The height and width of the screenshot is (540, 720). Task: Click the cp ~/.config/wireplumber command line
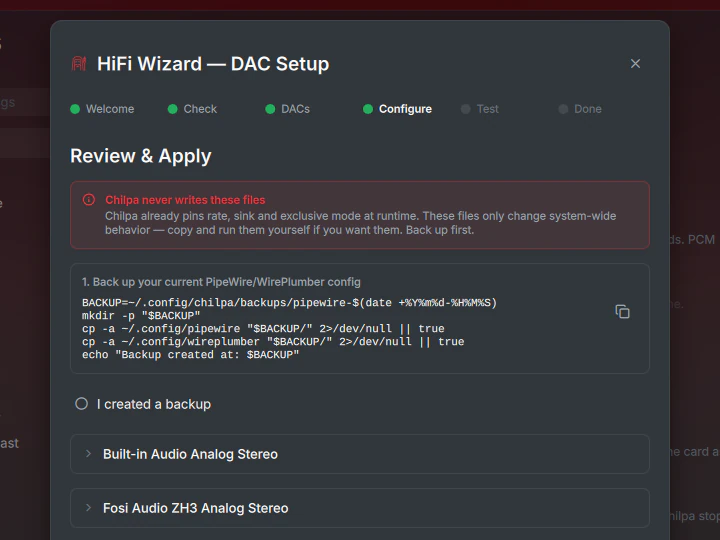273,342
